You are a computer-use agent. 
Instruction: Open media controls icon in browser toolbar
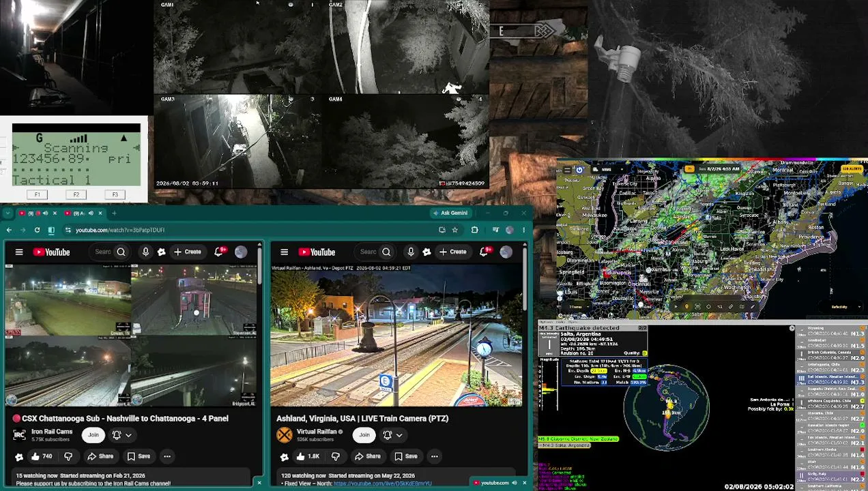pos(496,230)
